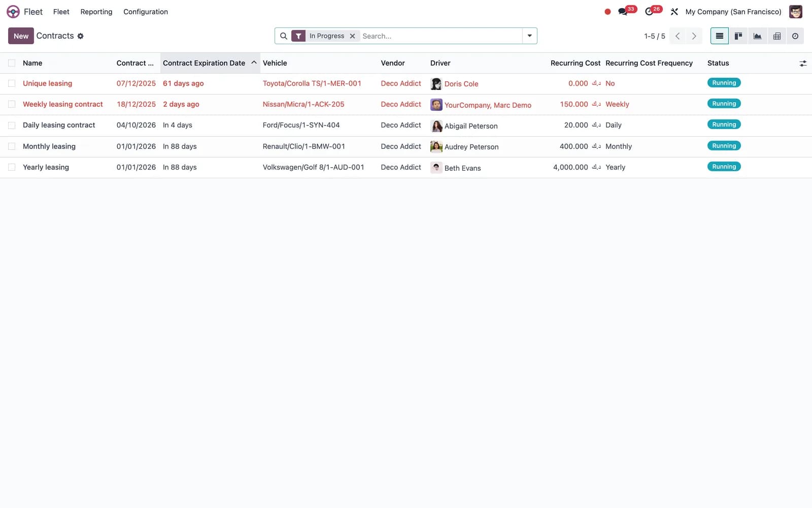The image size is (812, 508).
Task: Open the Reporting menu
Action: coord(96,12)
